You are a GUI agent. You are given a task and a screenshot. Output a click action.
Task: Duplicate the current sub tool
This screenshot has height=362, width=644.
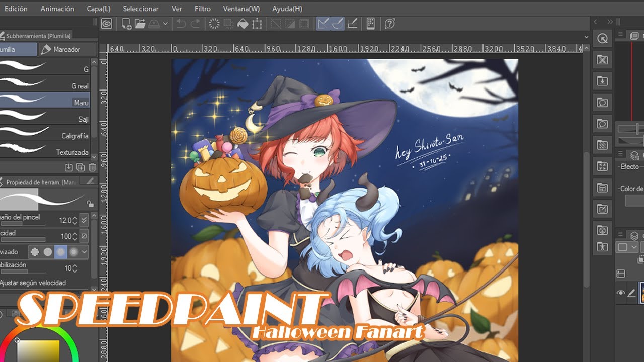[80, 167]
